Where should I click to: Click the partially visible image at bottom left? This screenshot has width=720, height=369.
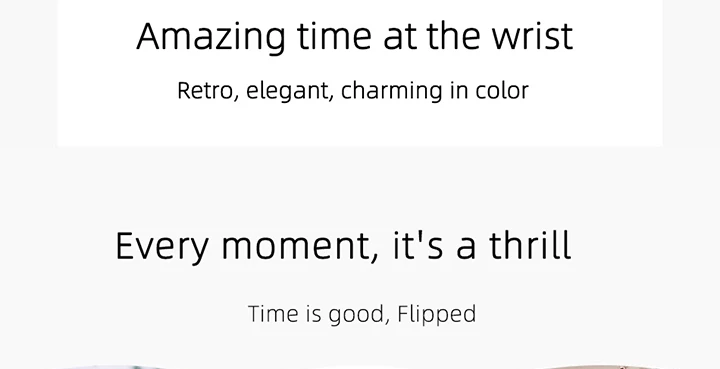coord(115,367)
